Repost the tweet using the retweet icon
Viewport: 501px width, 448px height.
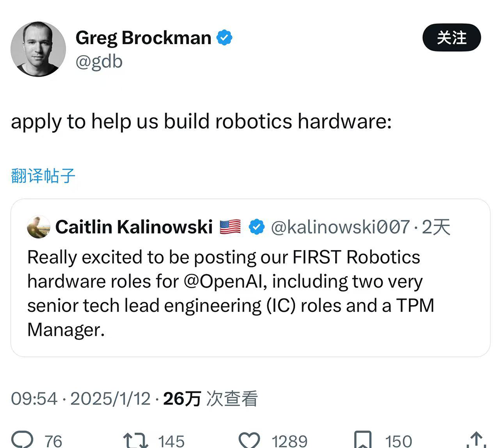point(136,439)
